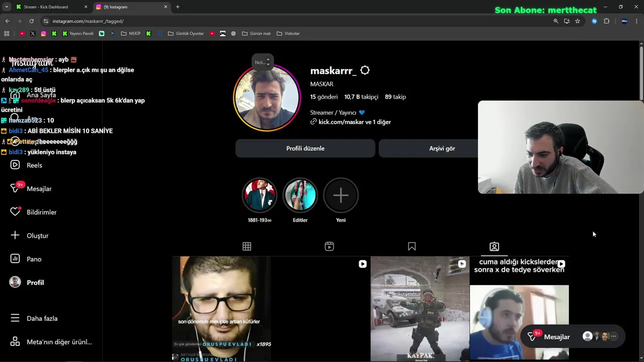
Task: Open the 10,7 B takipçi followers list
Action: point(361,97)
